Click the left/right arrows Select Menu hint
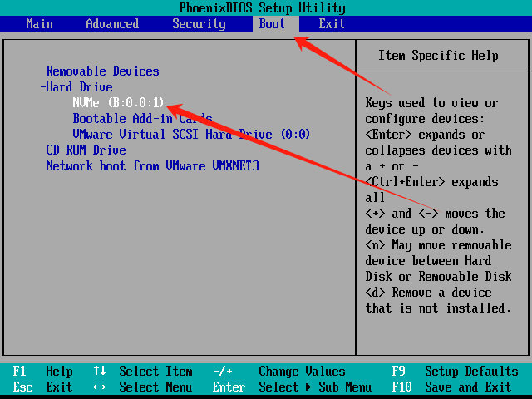The height and width of the screenshot is (399, 532). tap(143, 387)
